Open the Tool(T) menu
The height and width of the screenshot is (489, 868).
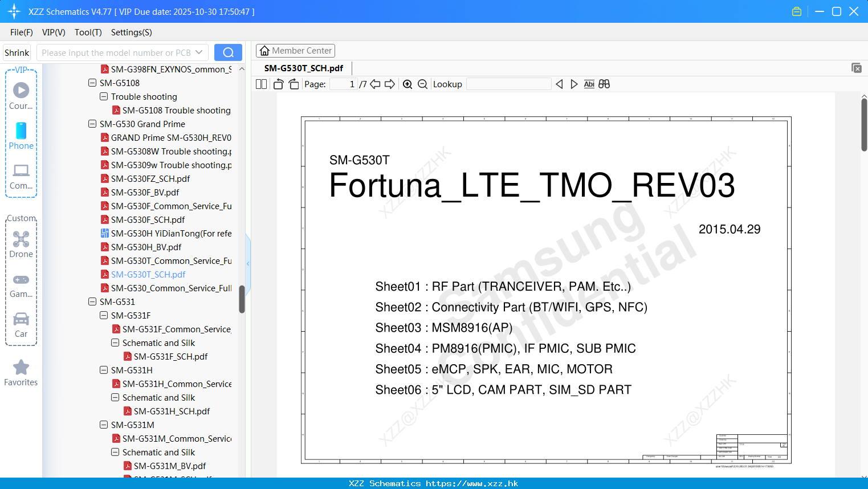(88, 32)
